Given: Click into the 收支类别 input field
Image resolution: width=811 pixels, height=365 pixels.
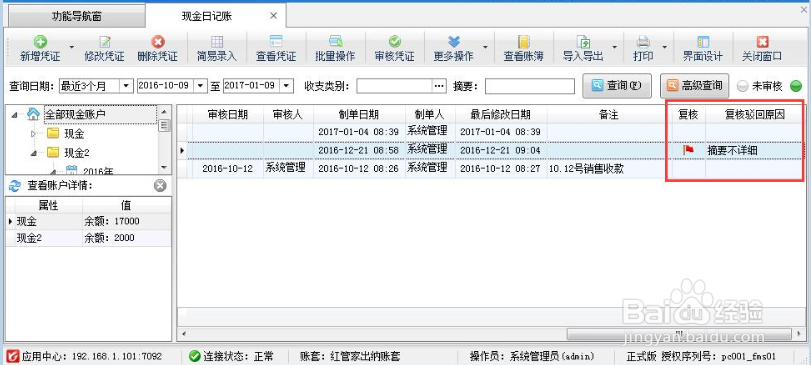Looking at the screenshot, I should pos(394,86).
